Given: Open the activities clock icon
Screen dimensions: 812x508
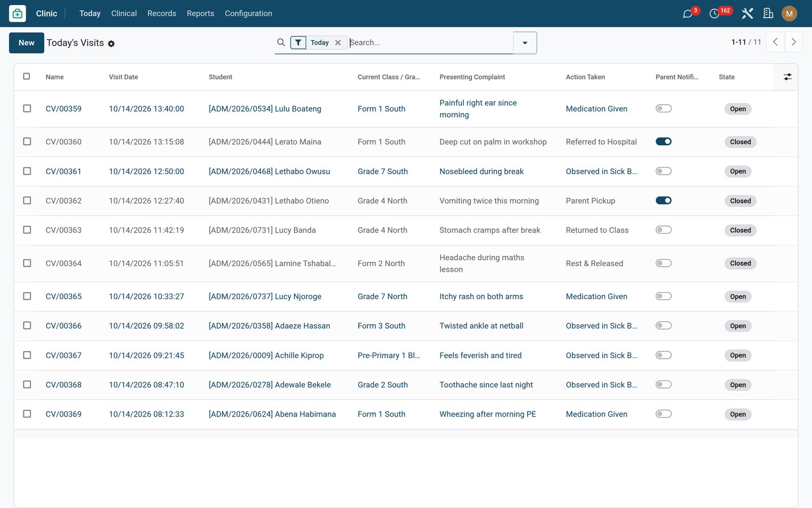Looking at the screenshot, I should (x=715, y=14).
